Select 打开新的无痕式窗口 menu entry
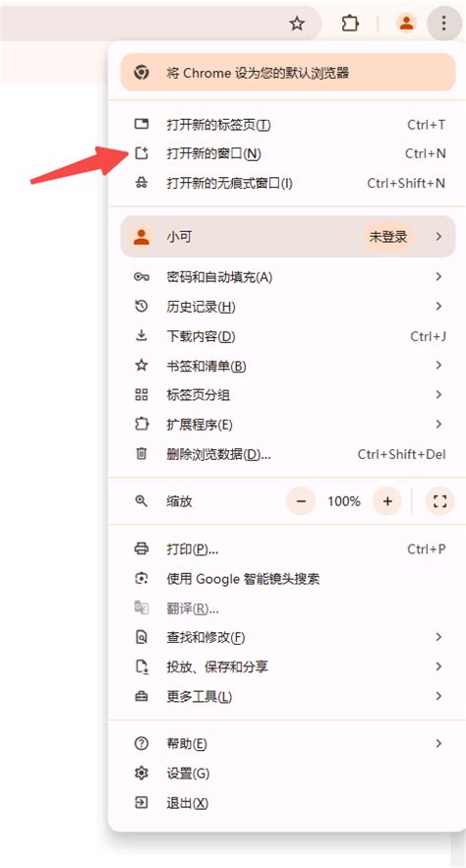The width and height of the screenshot is (466, 868). point(288,183)
